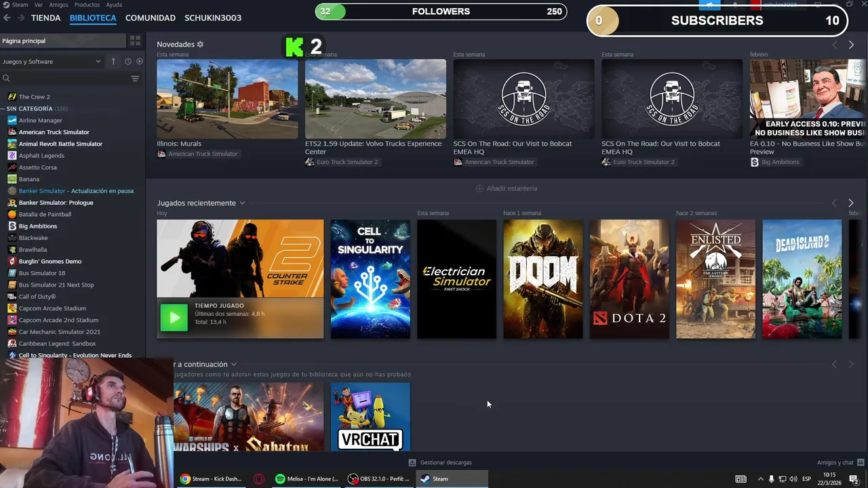The height and width of the screenshot is (488, 868).
Task: Open the Amigos menu
Action: (x=58, y=5)
